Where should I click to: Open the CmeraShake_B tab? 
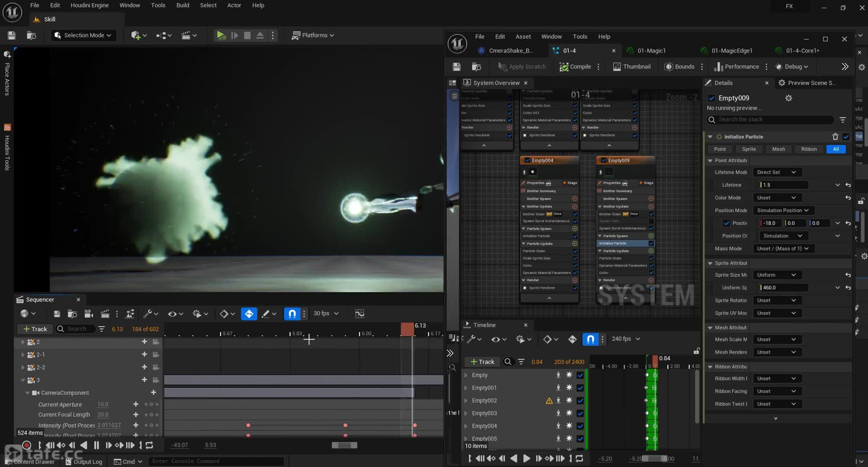pyautogui.click(x=511, y=51)
